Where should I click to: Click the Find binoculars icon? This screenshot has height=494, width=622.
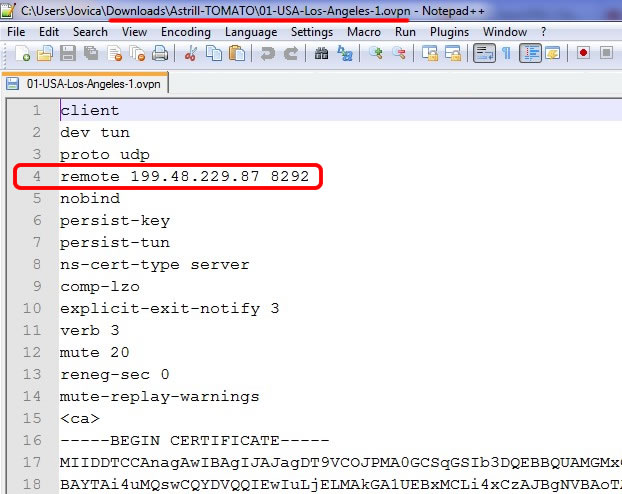pos(323,53)
